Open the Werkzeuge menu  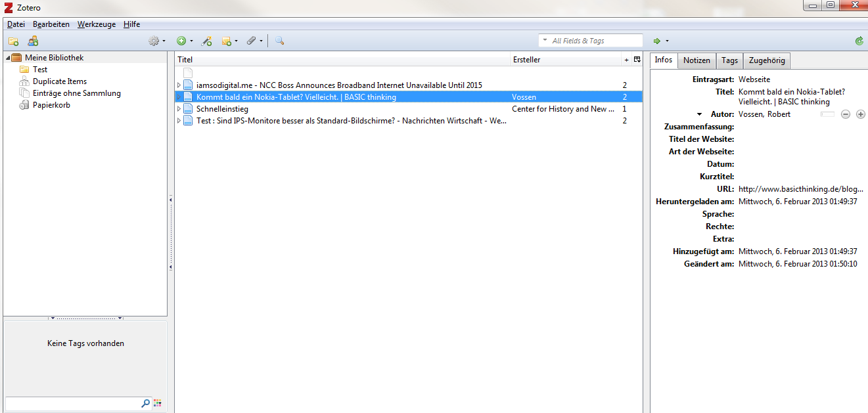coord(96,24)
